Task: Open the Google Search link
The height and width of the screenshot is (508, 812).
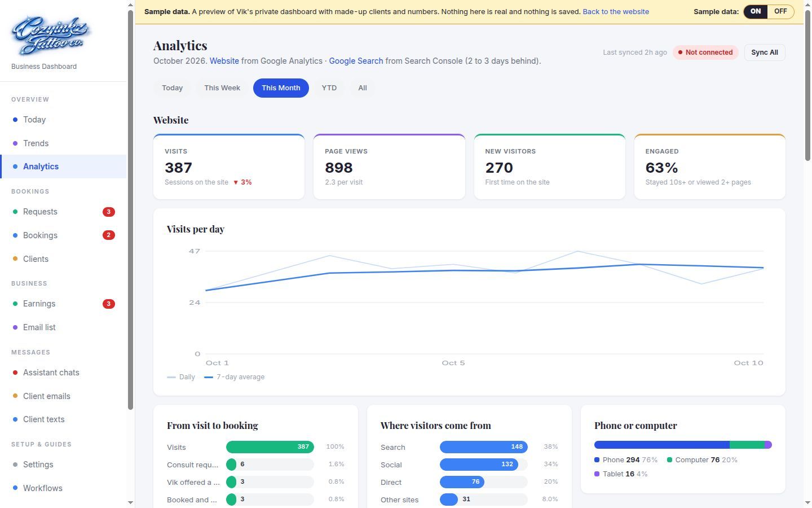Action: click(x=356, y=61)
